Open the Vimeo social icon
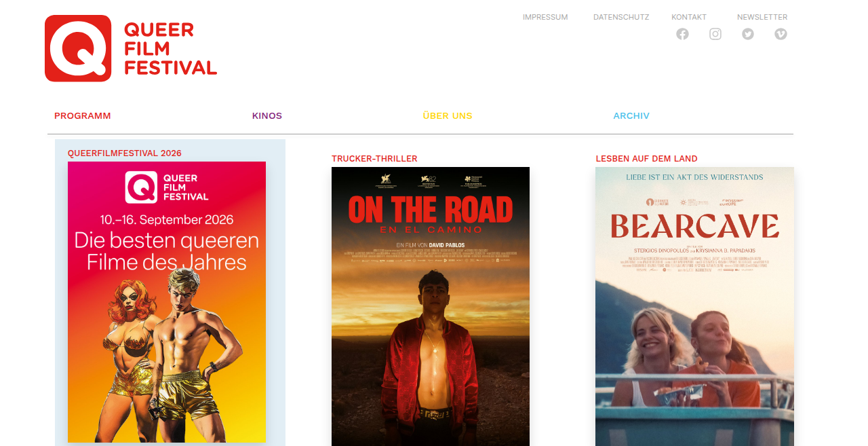 (781, 34)
